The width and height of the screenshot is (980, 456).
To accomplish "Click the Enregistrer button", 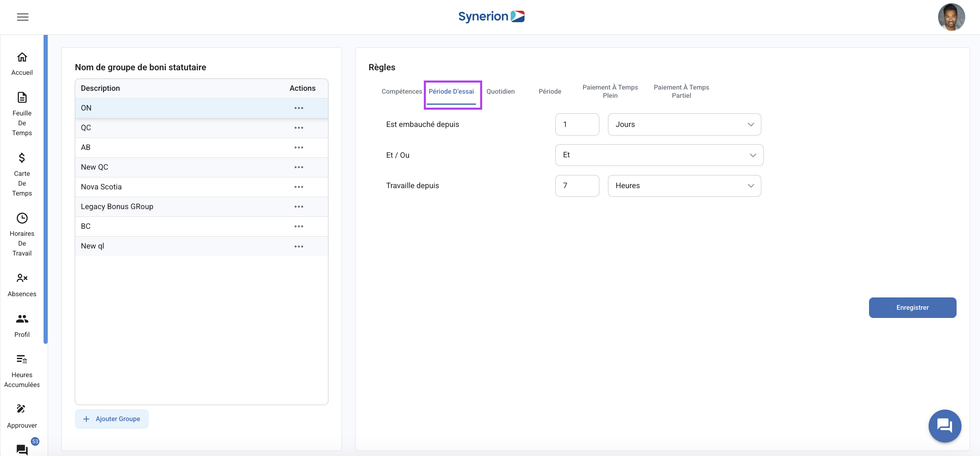I will [912, 308].
